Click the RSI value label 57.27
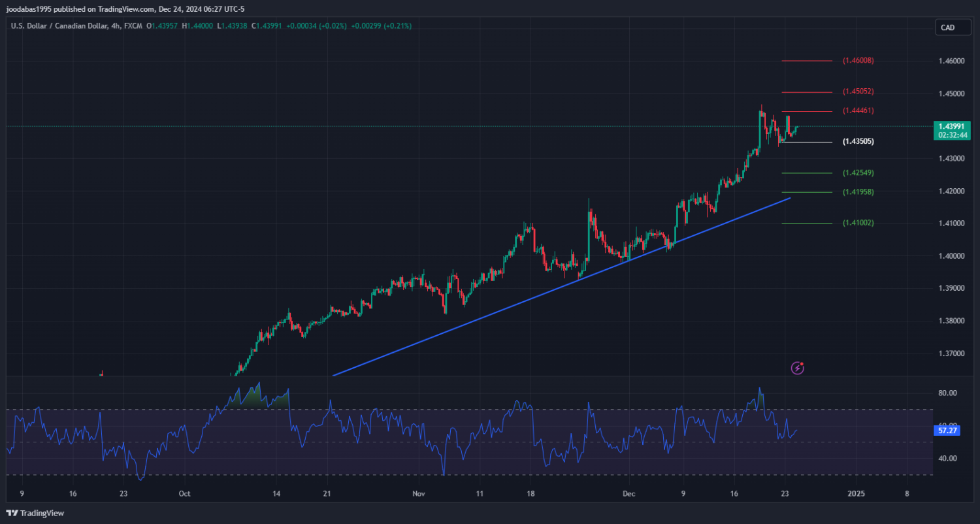 [947, 431]
